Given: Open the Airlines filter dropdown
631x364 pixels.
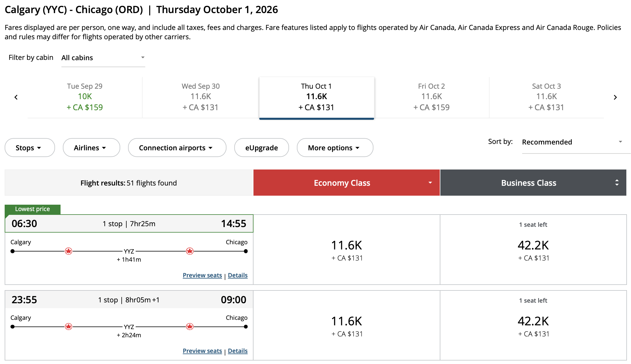Looking at the screenshot, I should click(91, 148).
